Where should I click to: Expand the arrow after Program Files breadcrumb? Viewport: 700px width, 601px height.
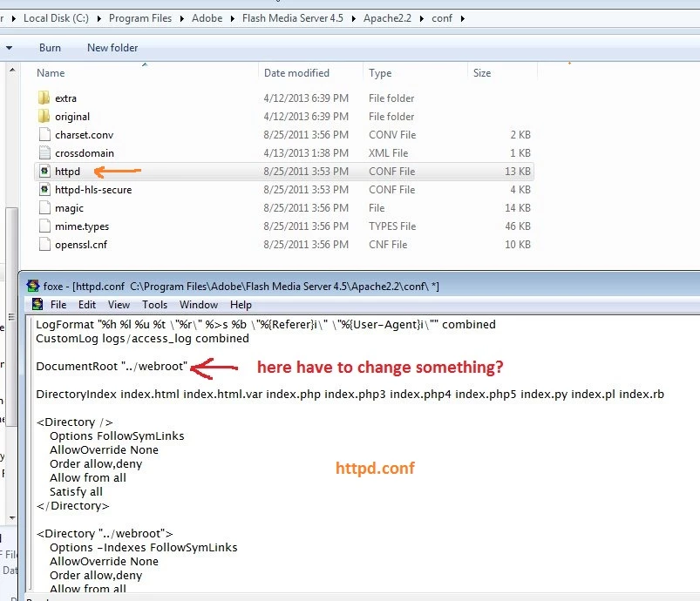181,18
